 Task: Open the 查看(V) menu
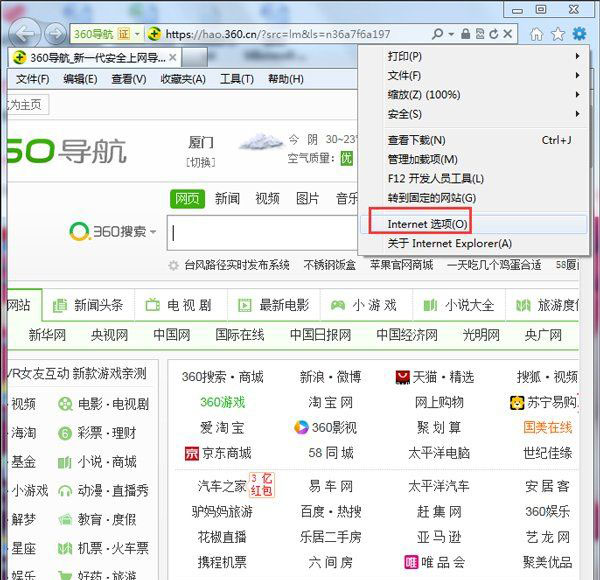[129, 79]
